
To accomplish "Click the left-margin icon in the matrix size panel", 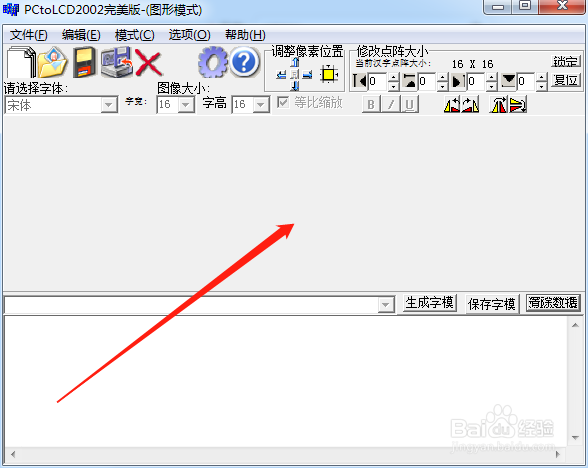I will coord(360,81).
